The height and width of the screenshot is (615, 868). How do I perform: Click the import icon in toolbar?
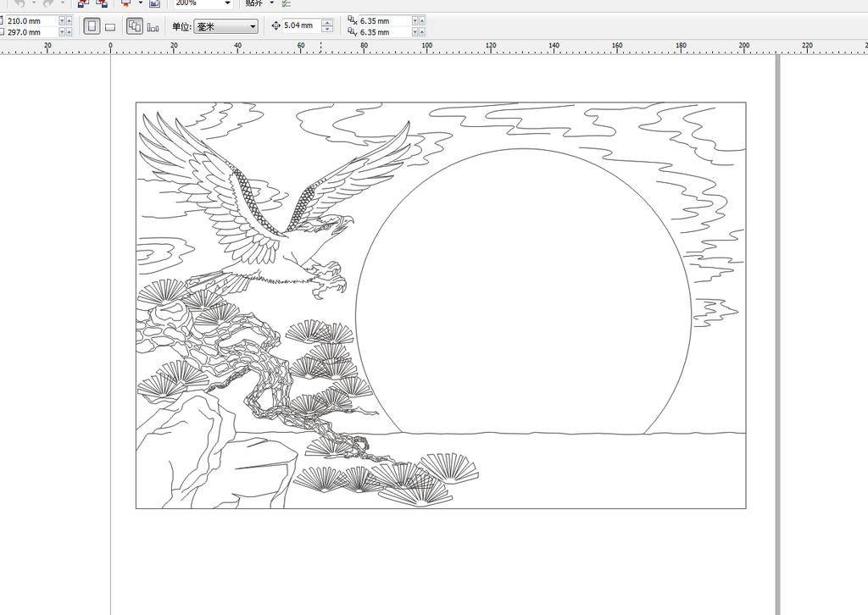[83, 3]
